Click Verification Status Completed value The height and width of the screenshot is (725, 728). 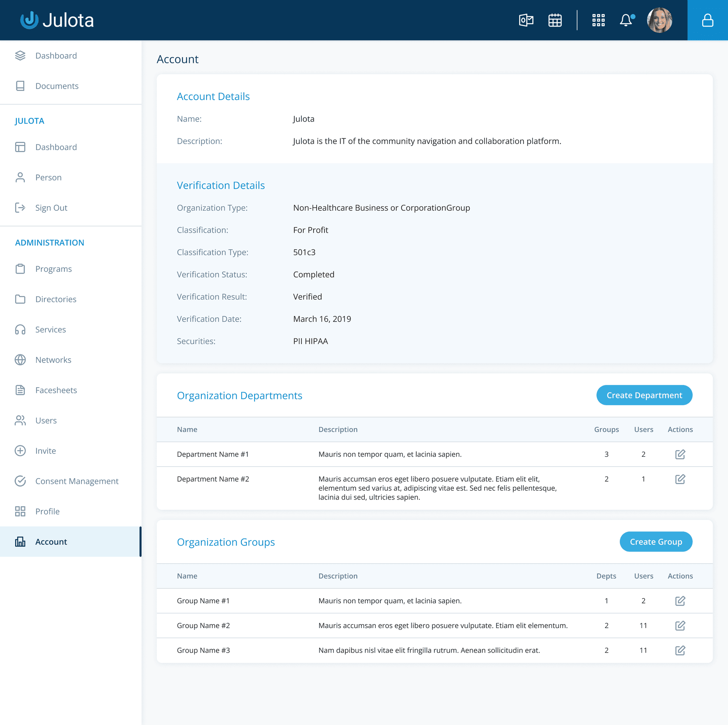click(314, 274)
